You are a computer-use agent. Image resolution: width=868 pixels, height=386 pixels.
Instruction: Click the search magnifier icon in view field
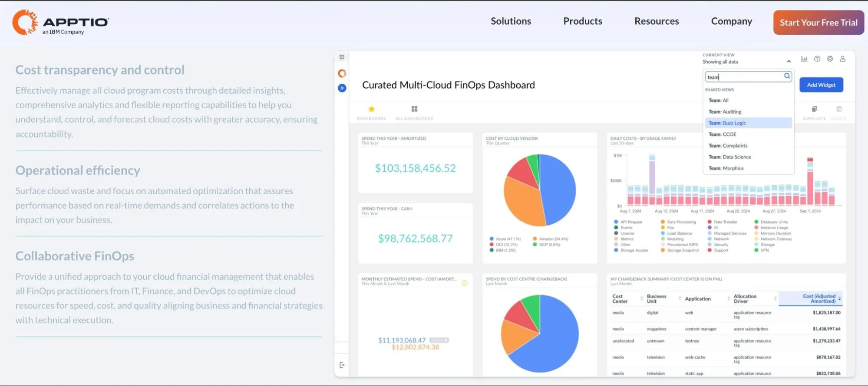pos(787,76)
